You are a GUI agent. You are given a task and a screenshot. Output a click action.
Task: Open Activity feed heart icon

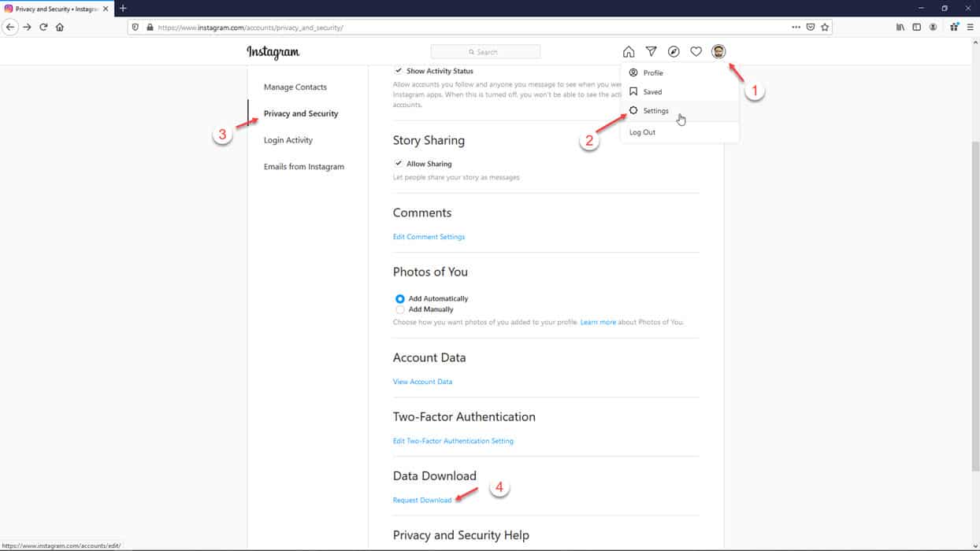696,52
